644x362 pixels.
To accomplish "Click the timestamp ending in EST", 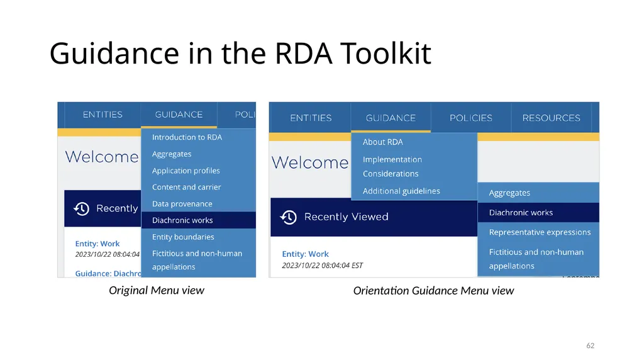I will tap(323, 265).
